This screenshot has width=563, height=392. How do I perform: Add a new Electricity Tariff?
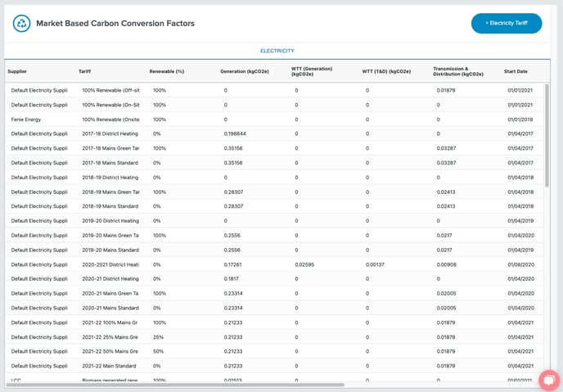pyautogui.click(x=507, y=24)
